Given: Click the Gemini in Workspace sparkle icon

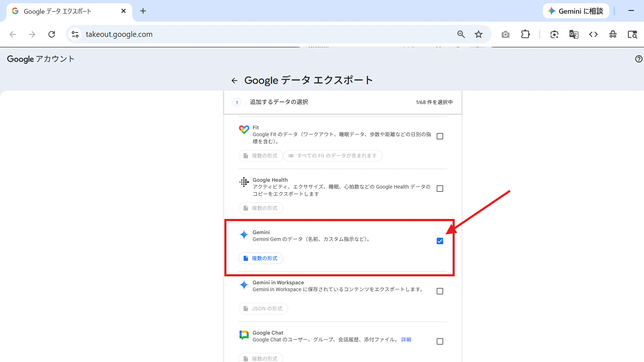Looking at the screenshot, I should point(244,285).
